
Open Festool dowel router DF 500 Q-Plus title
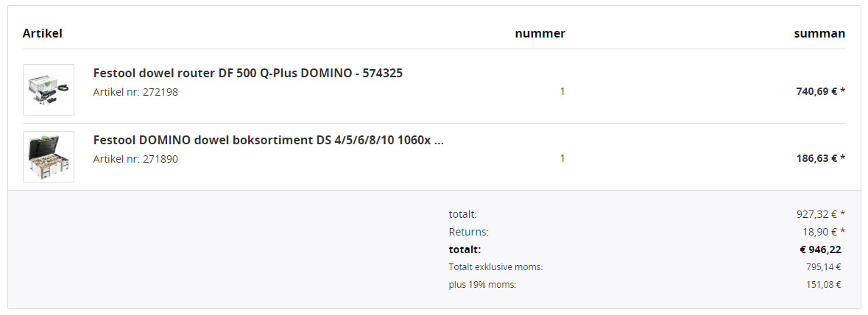click(248, 73)
